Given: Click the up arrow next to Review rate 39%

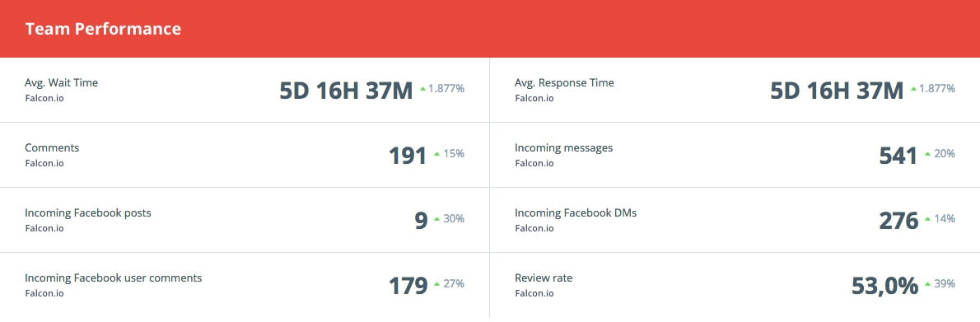Looking at the screenshot, I should pos(928,284).
